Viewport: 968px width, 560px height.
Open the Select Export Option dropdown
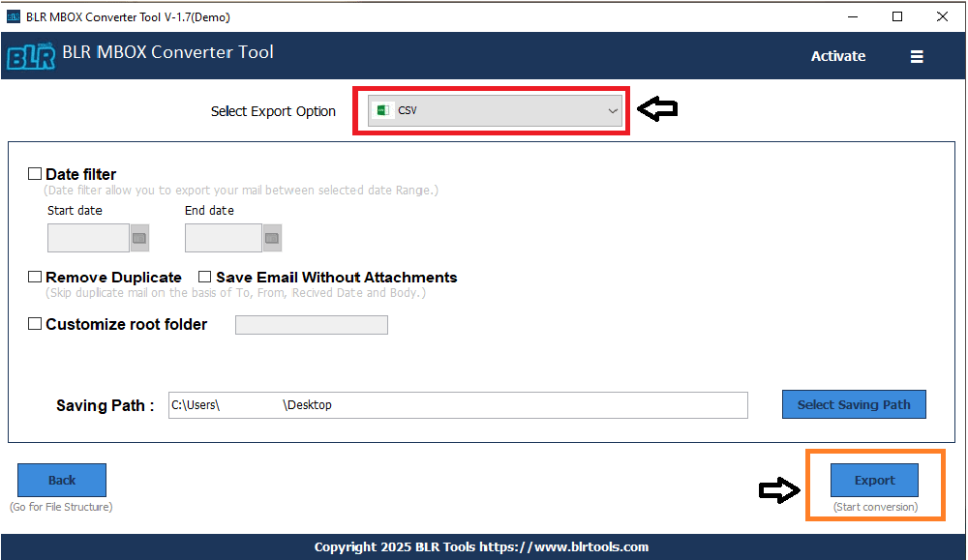pyautogui.click(x=492, y=110)
